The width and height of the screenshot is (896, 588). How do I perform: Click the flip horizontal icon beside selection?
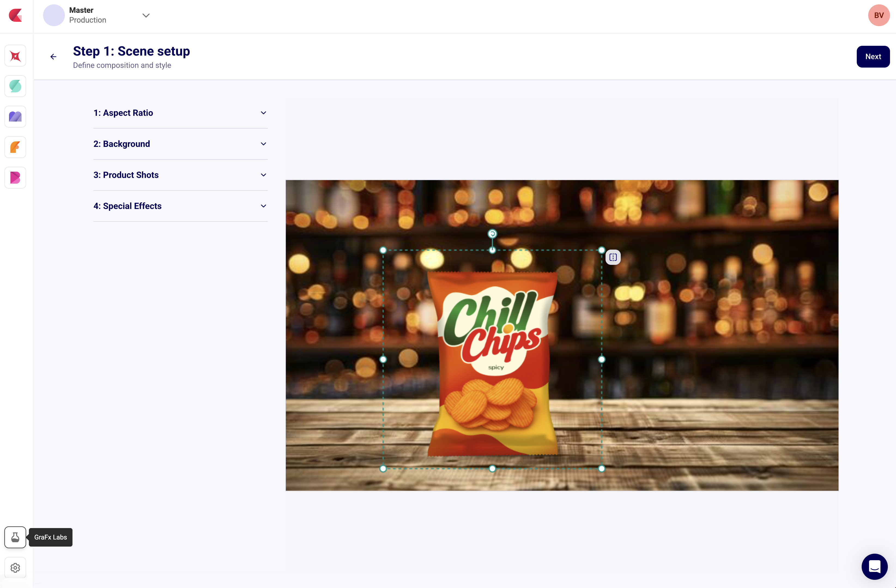pos(613,257)
